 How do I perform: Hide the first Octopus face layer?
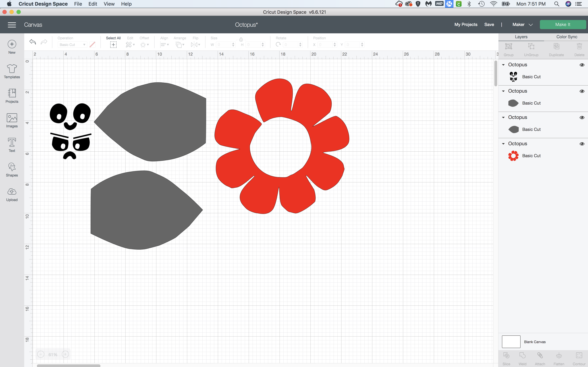(x=582, y=65)
